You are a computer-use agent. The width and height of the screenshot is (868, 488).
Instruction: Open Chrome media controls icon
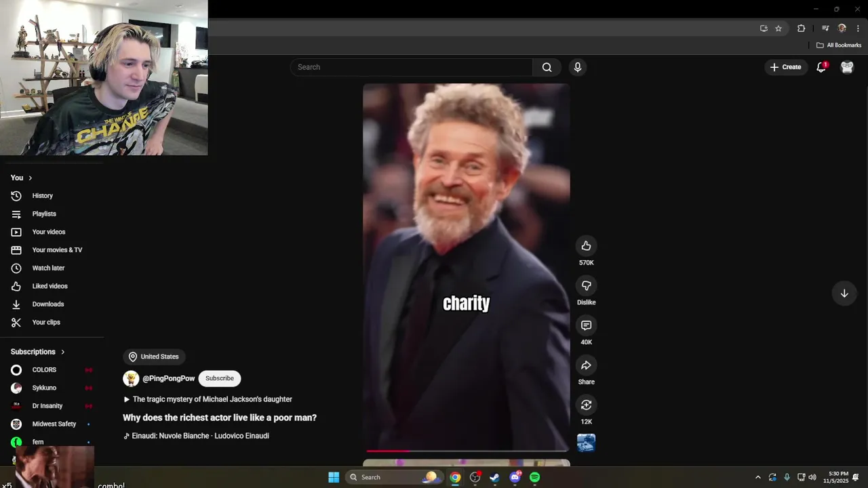click(x=825, y=28)
